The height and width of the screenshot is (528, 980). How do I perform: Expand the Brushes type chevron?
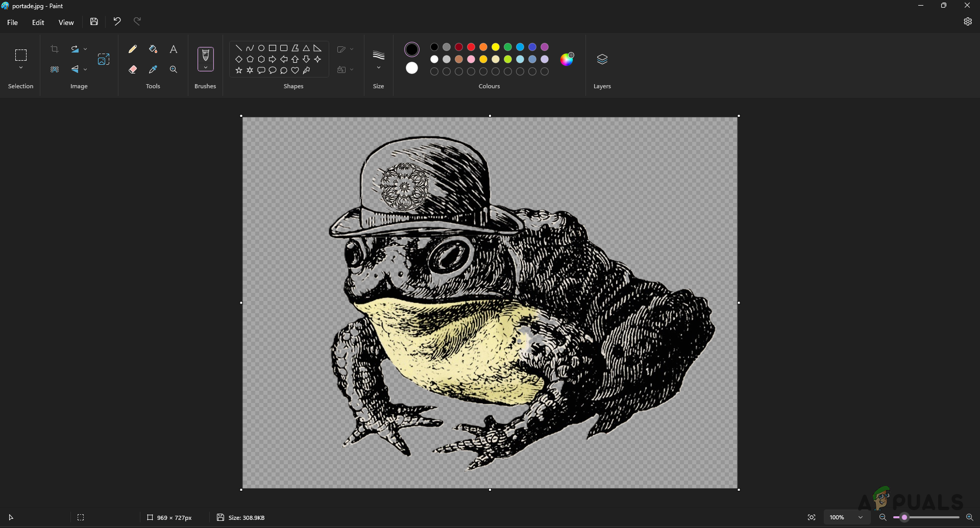pyautogui.click(x=206, y=67)
